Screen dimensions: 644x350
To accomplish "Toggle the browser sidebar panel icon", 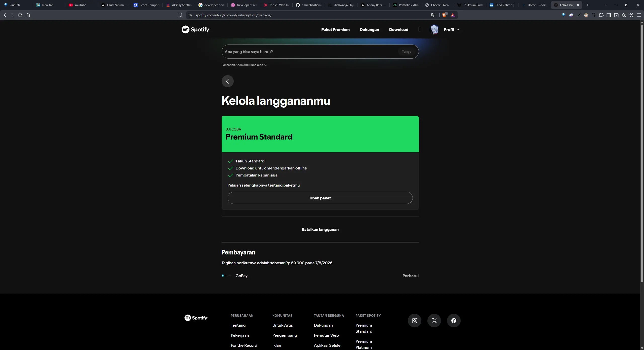I will [x=609, y=15].
